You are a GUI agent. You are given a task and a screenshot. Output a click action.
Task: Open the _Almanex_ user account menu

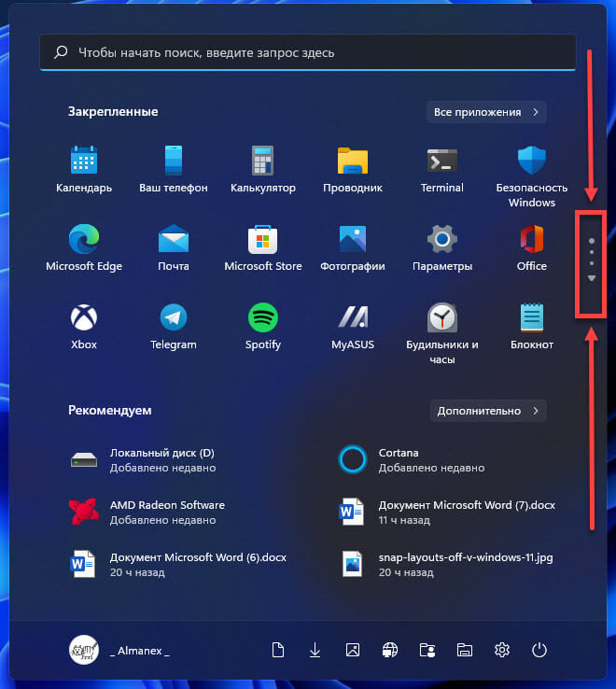click(x=119, y=650)
